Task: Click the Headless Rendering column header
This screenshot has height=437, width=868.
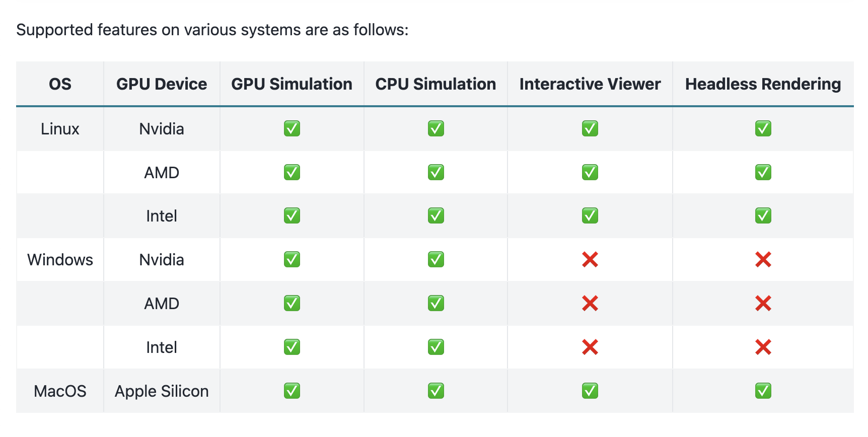Action: (x=763, y=84)
